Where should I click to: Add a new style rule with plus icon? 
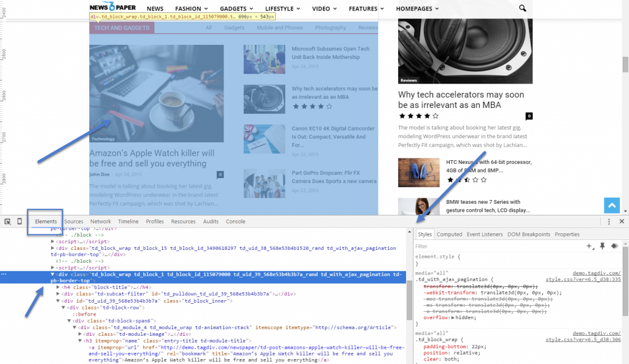coord(590,246)
